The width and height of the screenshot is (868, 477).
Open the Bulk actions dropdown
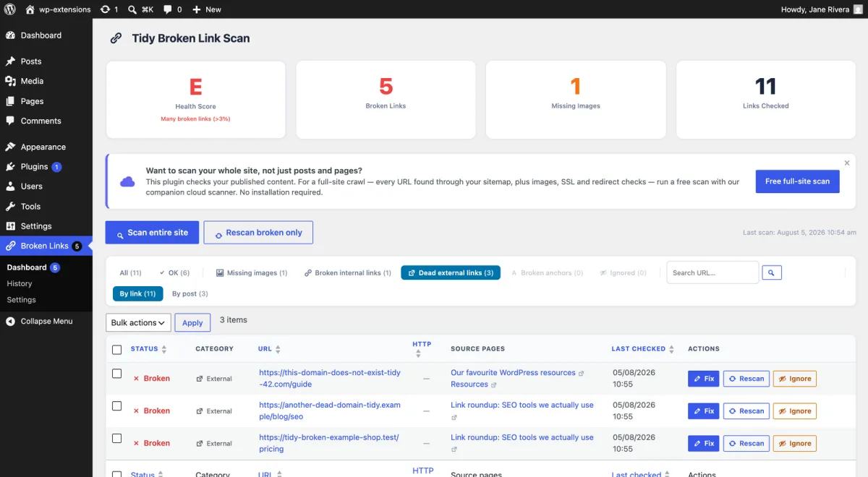click(138, 322)
